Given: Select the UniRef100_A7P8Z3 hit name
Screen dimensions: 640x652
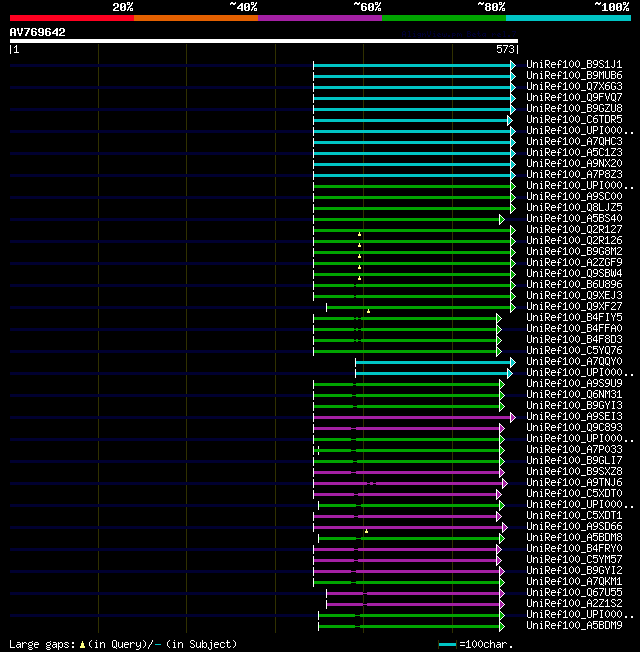Looking at the screenshot, I should (x=574, y=174).
